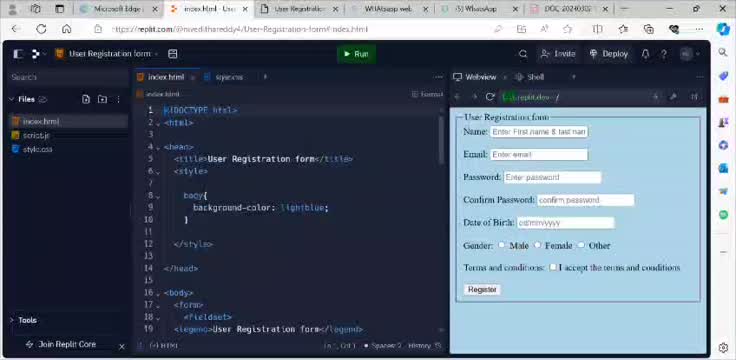
Task: Click the help question mark icon
Action: pyautogui.click(x=664, y=54)
